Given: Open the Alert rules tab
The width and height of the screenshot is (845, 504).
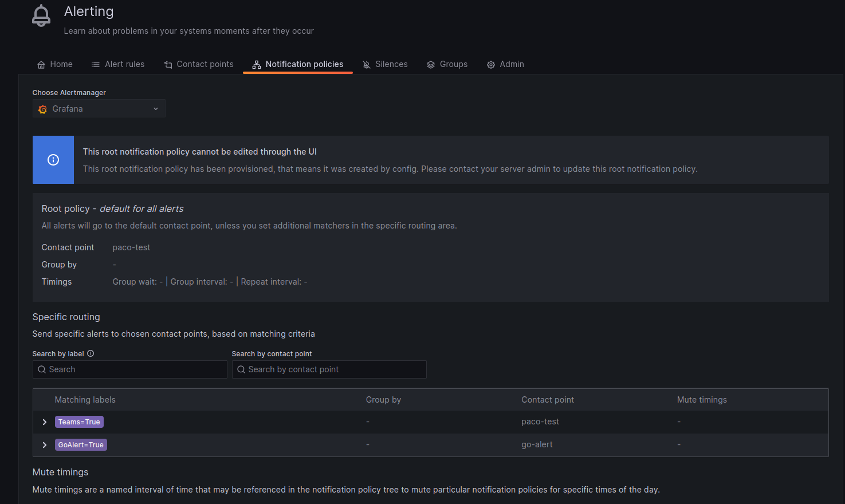Looking at the screenshot, I should [x=118, y=64].
